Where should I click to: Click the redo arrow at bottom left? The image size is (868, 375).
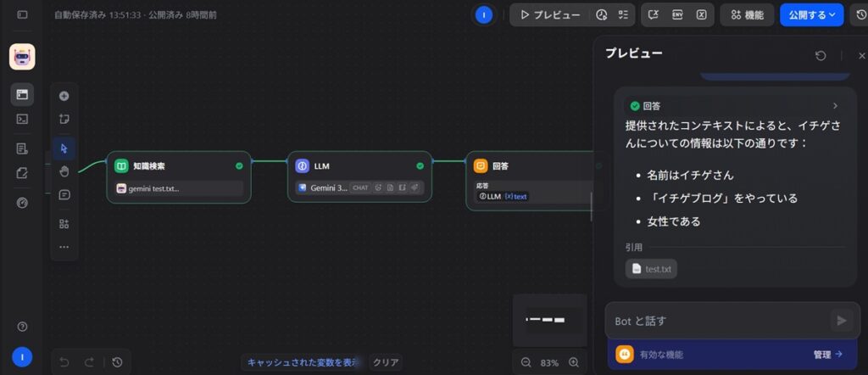tap(89, 363)
